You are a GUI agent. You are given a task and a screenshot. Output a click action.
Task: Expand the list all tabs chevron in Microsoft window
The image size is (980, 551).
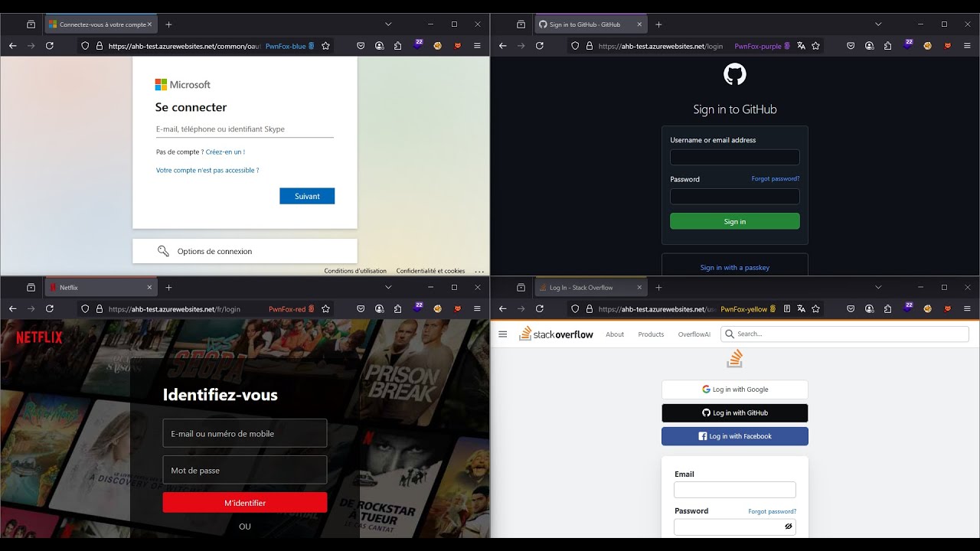[388, 24]
